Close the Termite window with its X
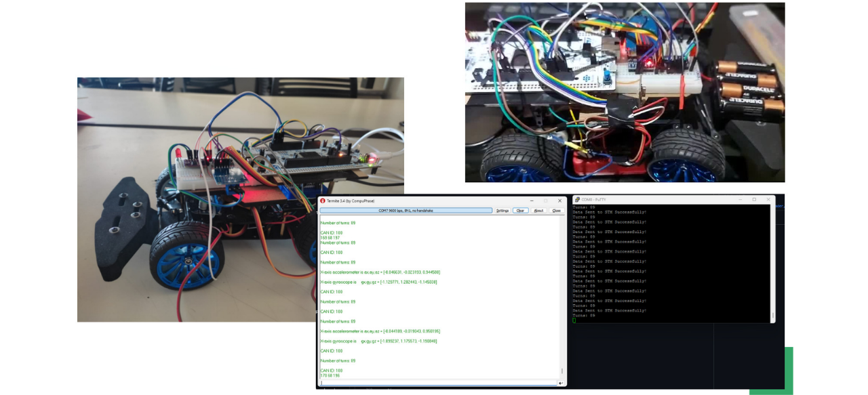The width and height of the screenshot is (868, 395). 559,201
